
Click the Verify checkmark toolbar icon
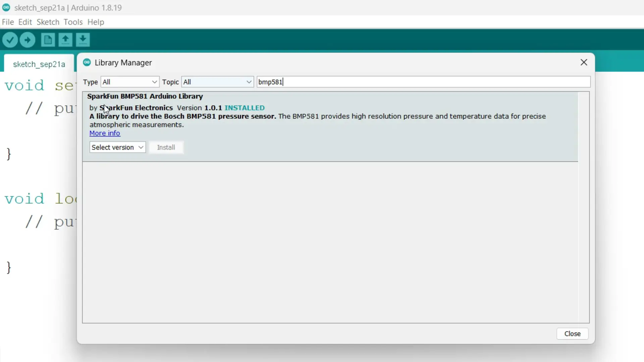10,40
